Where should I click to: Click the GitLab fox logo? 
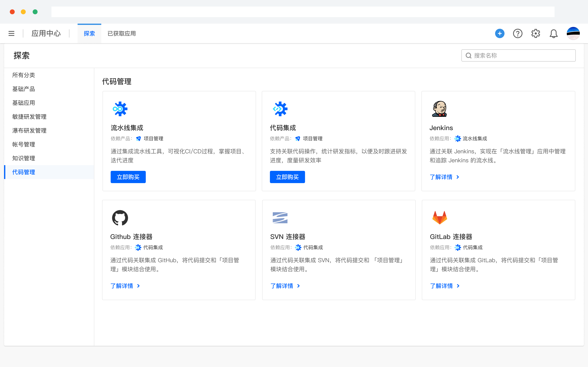click(x=440, y=218)
